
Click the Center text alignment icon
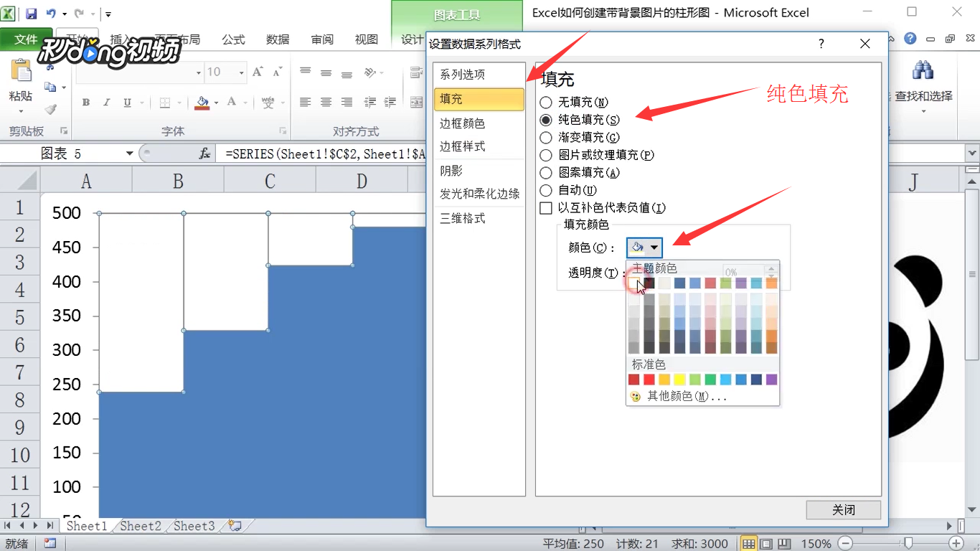click(x=326, y=103)
